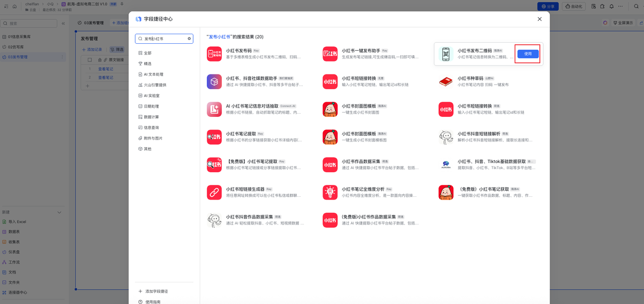Open 小红书、抖音社媒数据助手 cube icon
The height and width of the screenshot is (304, 644).
pyautogui.click(x=214, y=82)
